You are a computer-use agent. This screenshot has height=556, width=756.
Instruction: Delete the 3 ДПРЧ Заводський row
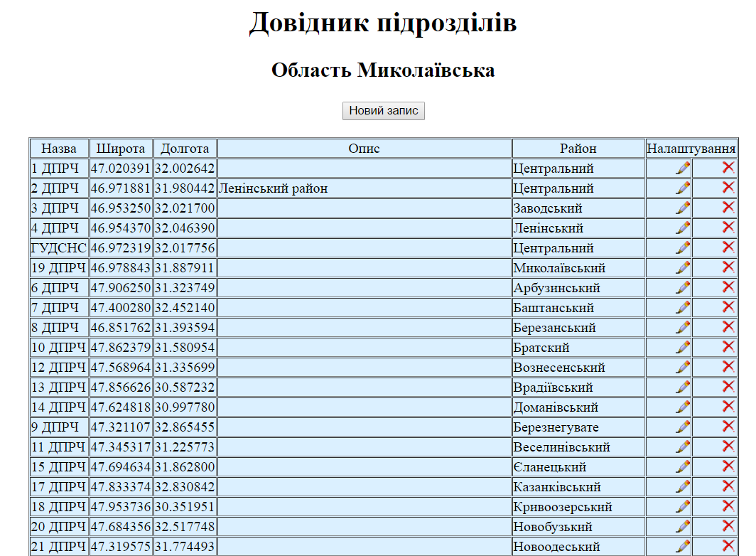(x=728, y=207)
